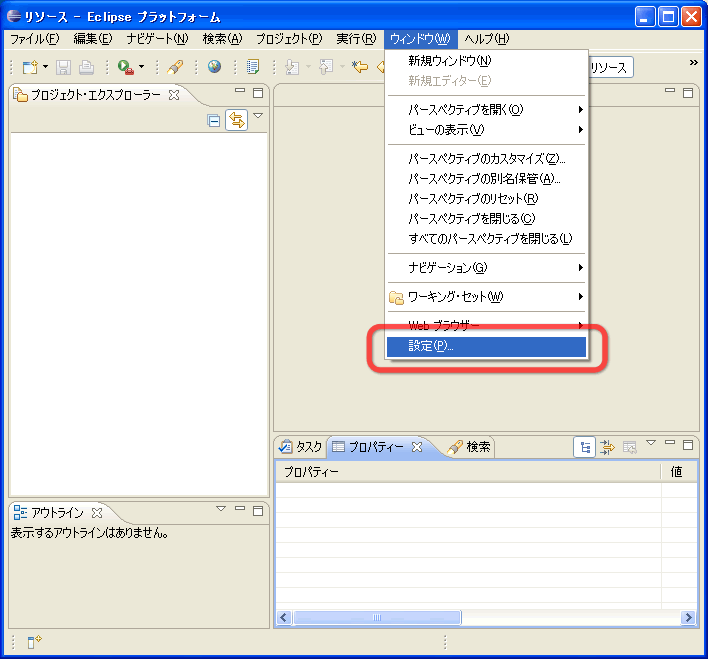Open Outline view menu triangle
The height and width of the screenshot is (659, 708).
(x=221, y=509)
